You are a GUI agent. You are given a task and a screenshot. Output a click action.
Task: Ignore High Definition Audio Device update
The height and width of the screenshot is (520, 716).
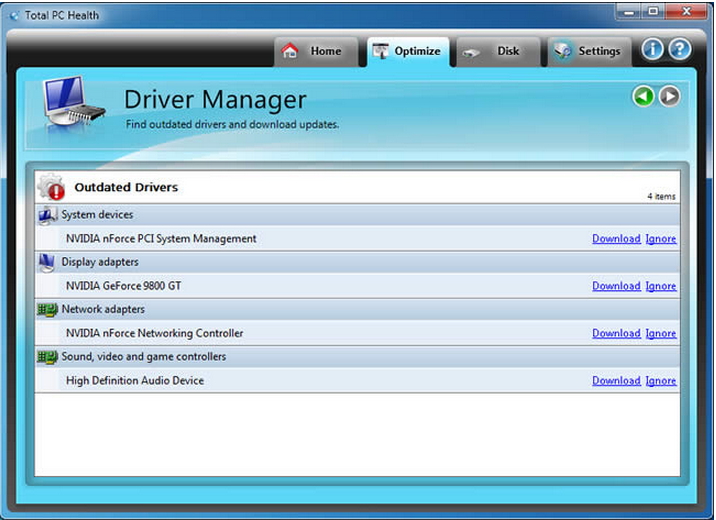(x=661, y=381)
